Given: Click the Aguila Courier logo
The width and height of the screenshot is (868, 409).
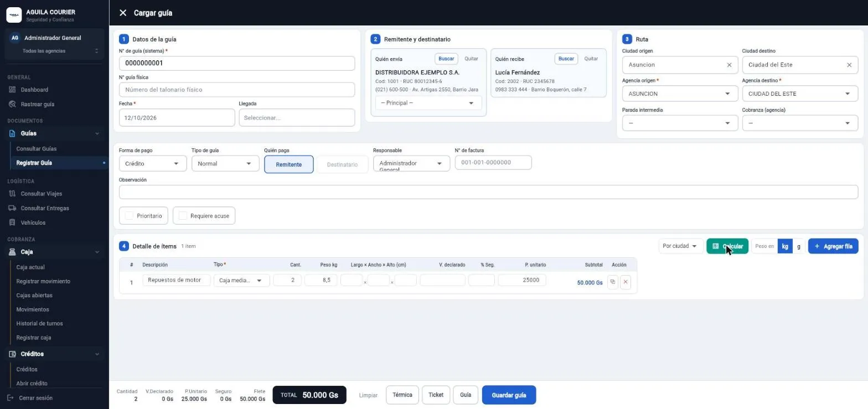Looking at the screenshot, I should [14, 15].
